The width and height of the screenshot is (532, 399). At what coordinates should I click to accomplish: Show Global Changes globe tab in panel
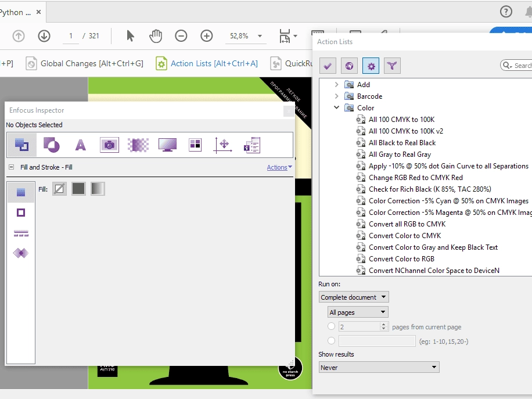[x=349, y=66]
